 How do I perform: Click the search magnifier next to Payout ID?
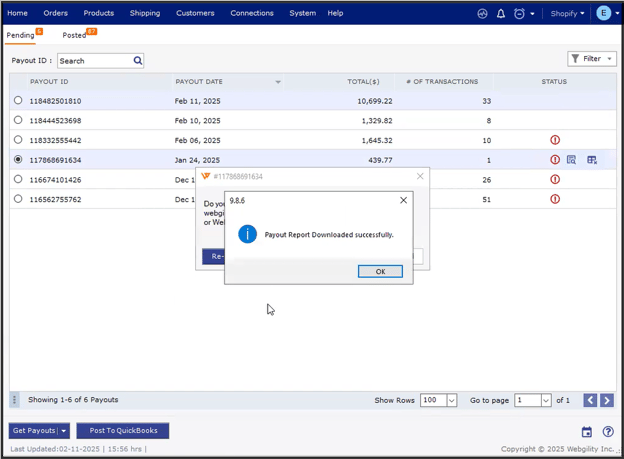click(x=138, y=61)
